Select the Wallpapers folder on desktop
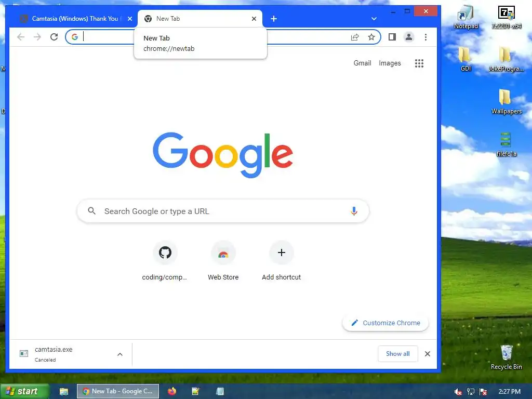Screen dimensions: 532x399 [506, 102]
